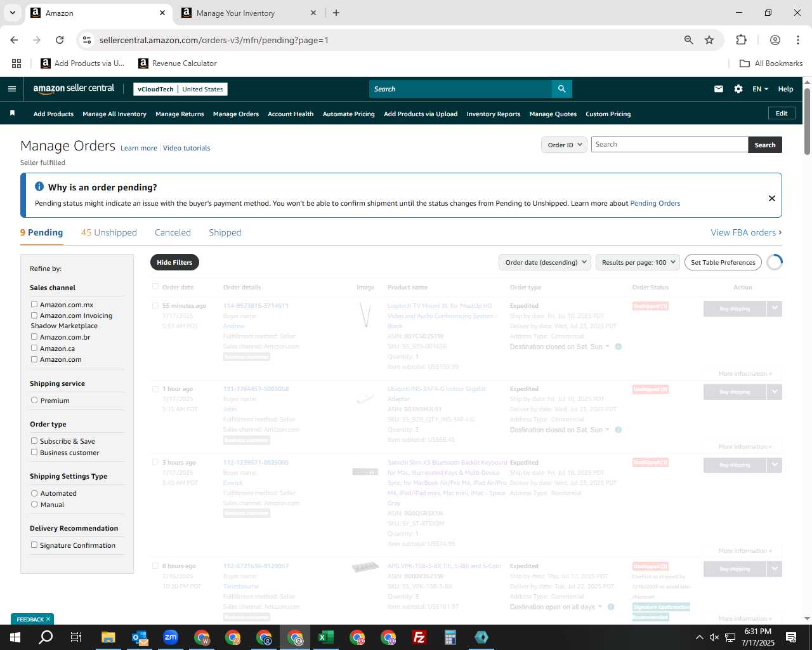Screen dimensions: 812x650
Task: Select Manual shipping settings type
Action: (34, 504)
